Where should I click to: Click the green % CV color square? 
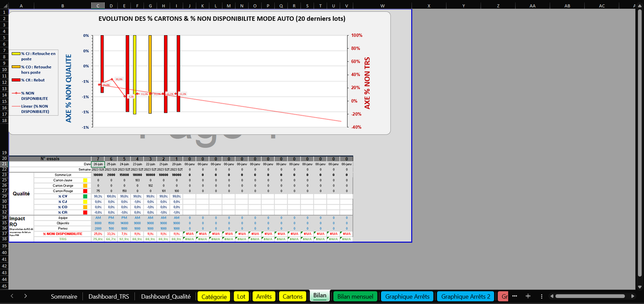pyautogui.click(x=85, y=196)
